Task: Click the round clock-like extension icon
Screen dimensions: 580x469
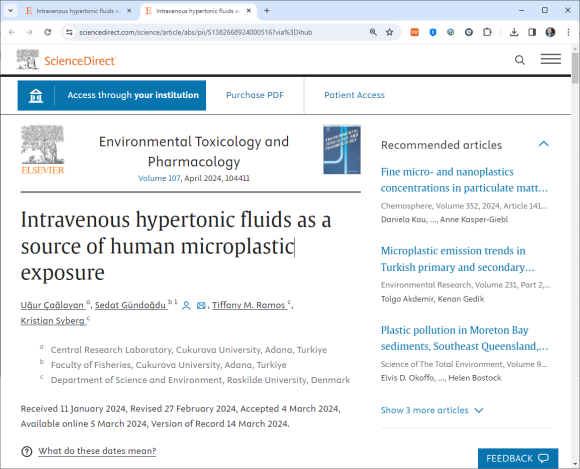Action: coord(469,33)
